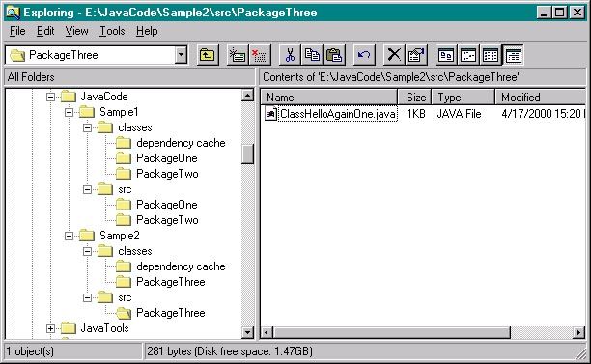Click the folder tree scroll up arrow
Screen dimensions: 591x364
coord(247,96)
